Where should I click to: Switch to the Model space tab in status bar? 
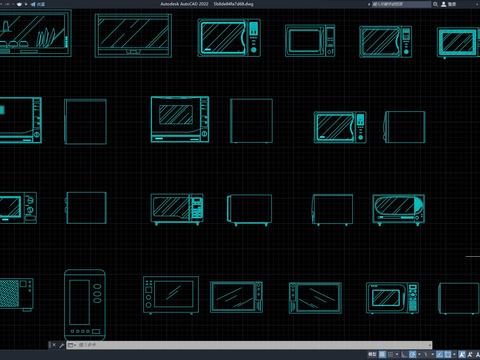[x=372, y=354]
